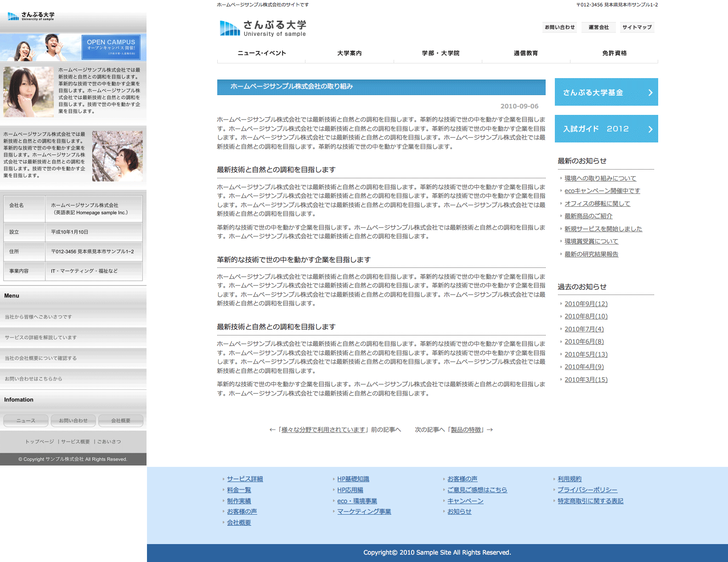This screenshot has height=562, width=728.
Task: Click the small university logo in sidebar
Action: click(x=31, y=17)
